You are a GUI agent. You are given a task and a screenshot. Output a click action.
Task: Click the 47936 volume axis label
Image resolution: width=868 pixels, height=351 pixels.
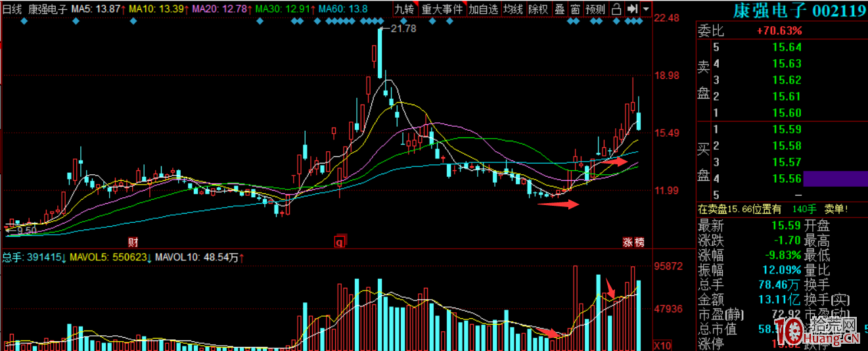point(667,308)
